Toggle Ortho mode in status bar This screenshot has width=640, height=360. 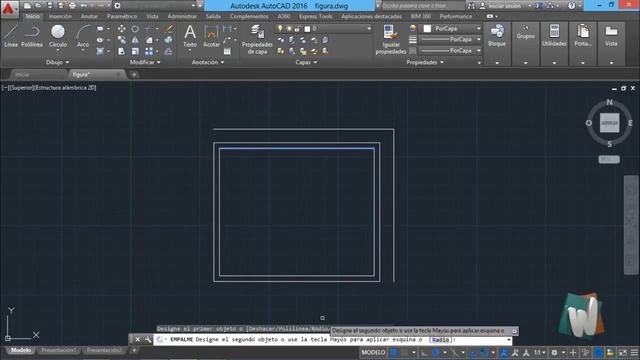coord(424,352)
